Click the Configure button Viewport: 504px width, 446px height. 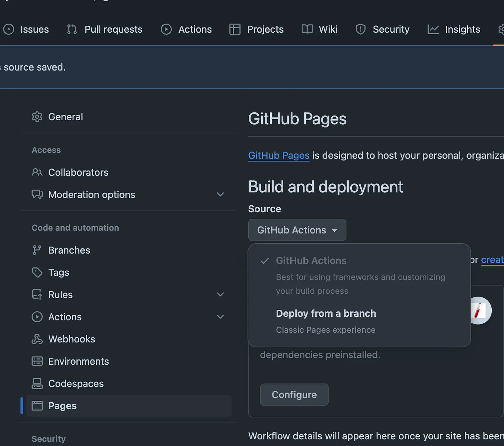pos(294,394)
